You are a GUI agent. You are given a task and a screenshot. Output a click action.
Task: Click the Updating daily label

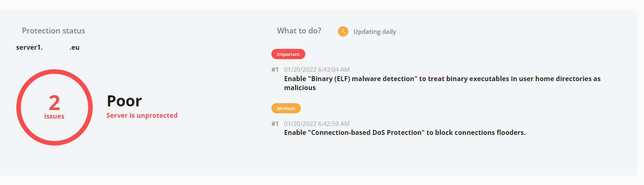click(374, 32)
